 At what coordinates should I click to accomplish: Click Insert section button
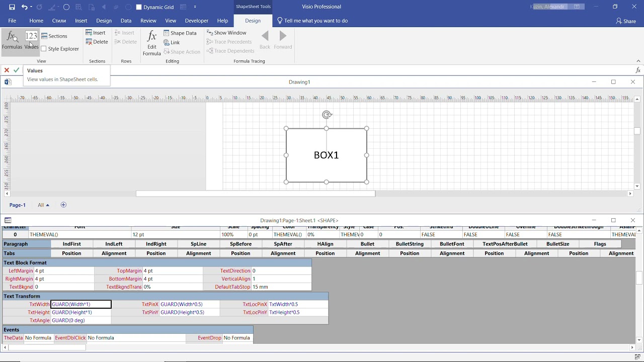click(x=96, y=33)
